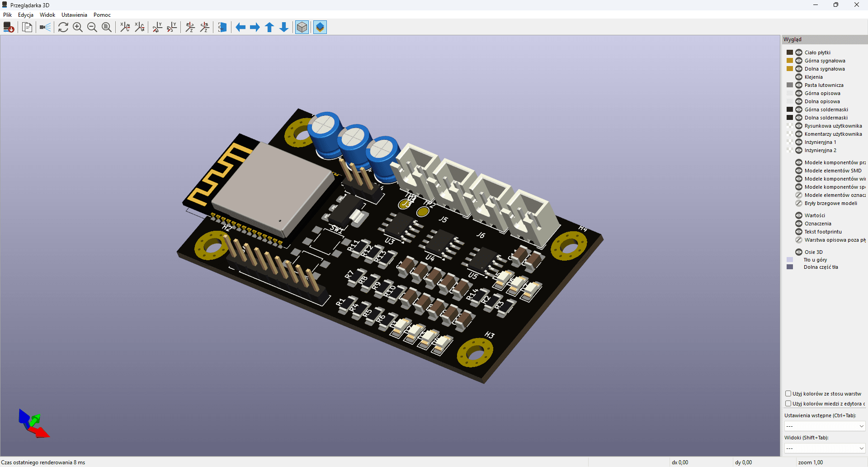Screen dimensions: 868x467
Task: Flip the board view icon
Action: coord(222,28)
